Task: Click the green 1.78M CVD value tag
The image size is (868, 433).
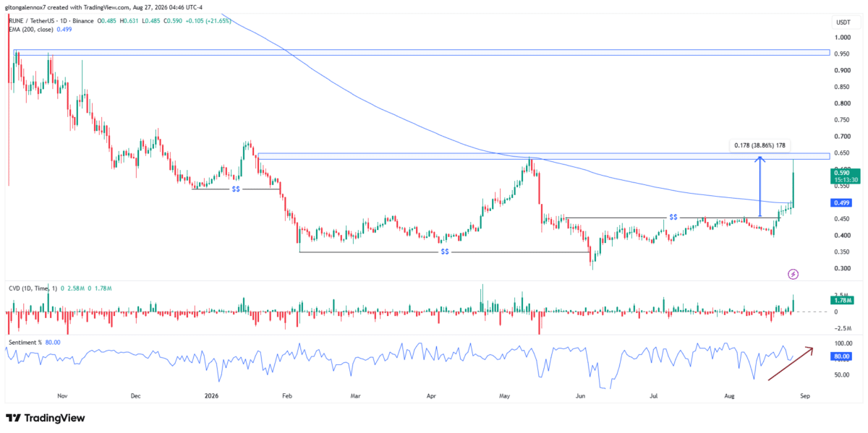Action: [x=843, y=300]
